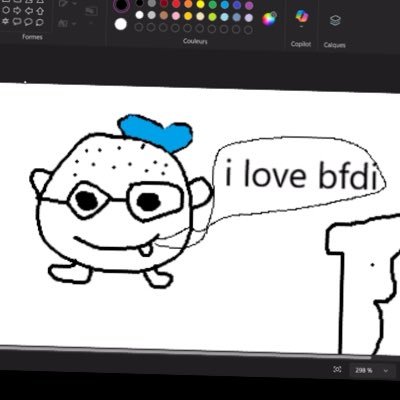Pick the white palette swatch

(x=140, y=15)
